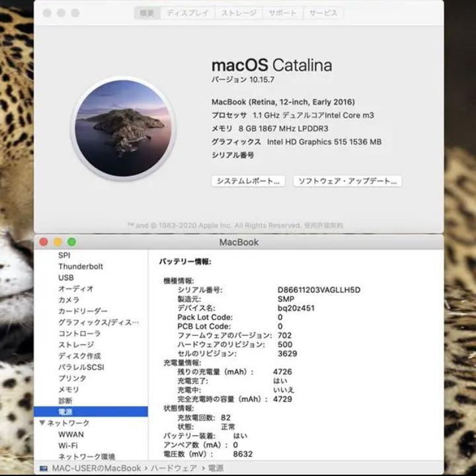Click the device name bq20z451
Screen dimensions: 476x476
coord(296,308)
